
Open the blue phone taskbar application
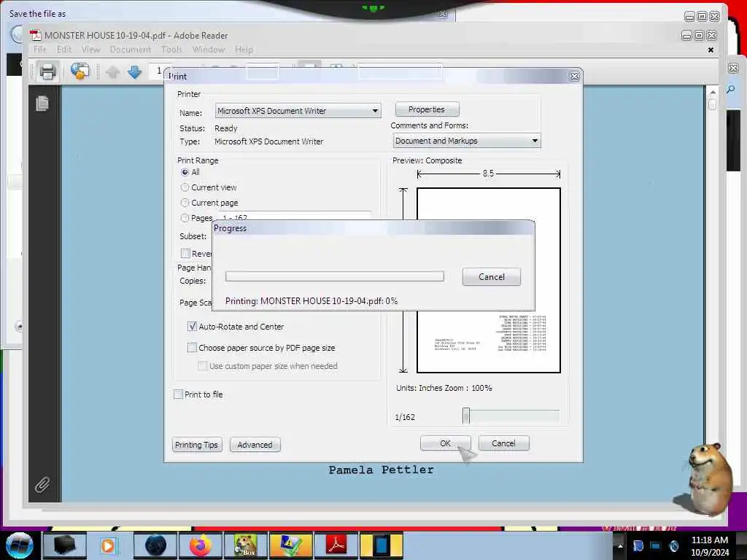381,545
